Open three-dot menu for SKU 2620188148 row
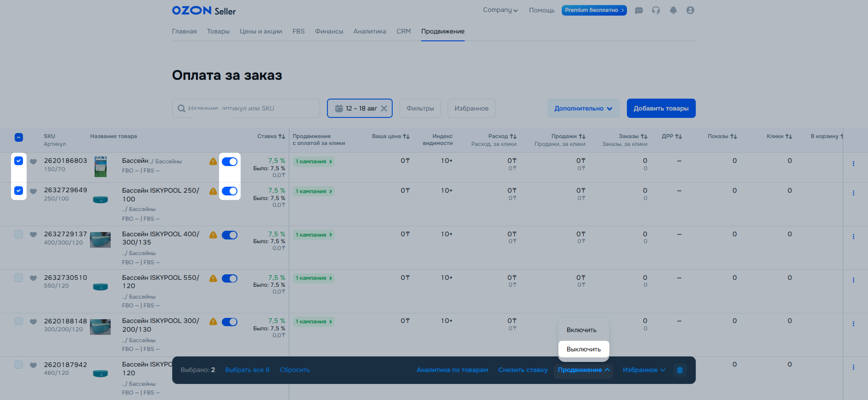This screenshot has width=868, height=400. pyautogui.click(x=853, y=324)
